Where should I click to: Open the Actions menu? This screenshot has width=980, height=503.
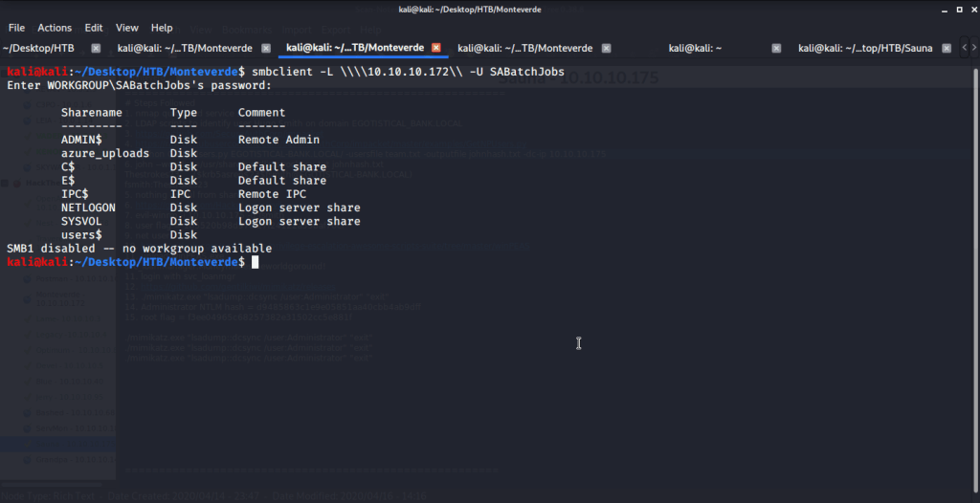coord(55,28)
